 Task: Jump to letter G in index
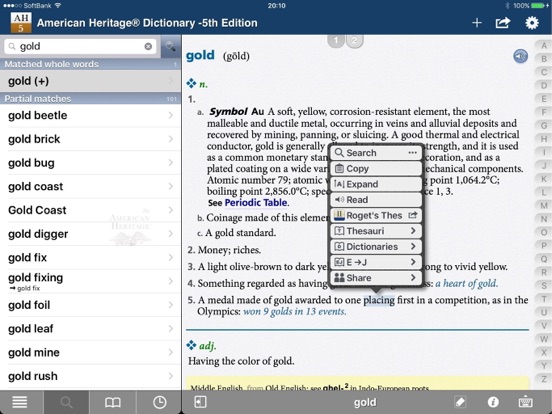(544, 125)
